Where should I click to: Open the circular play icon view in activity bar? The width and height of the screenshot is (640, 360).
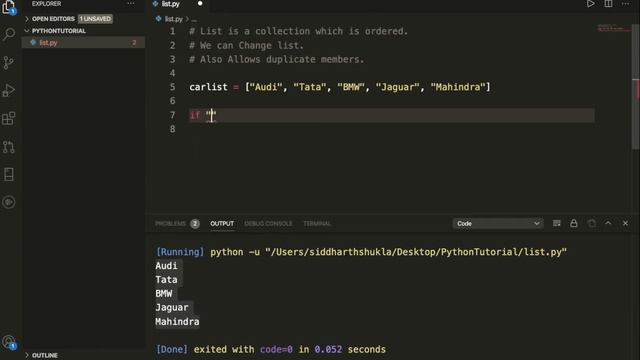point(9,202)
